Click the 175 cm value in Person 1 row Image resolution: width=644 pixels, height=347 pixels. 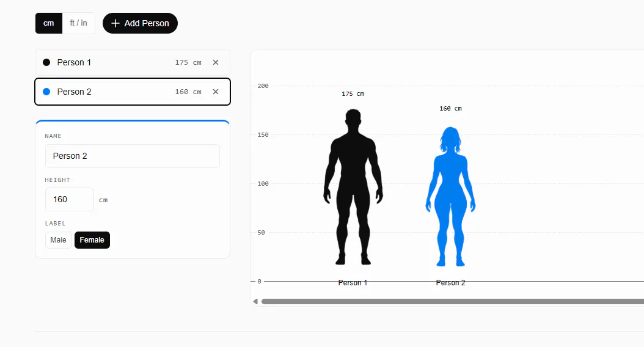click(x=188, y=62)
